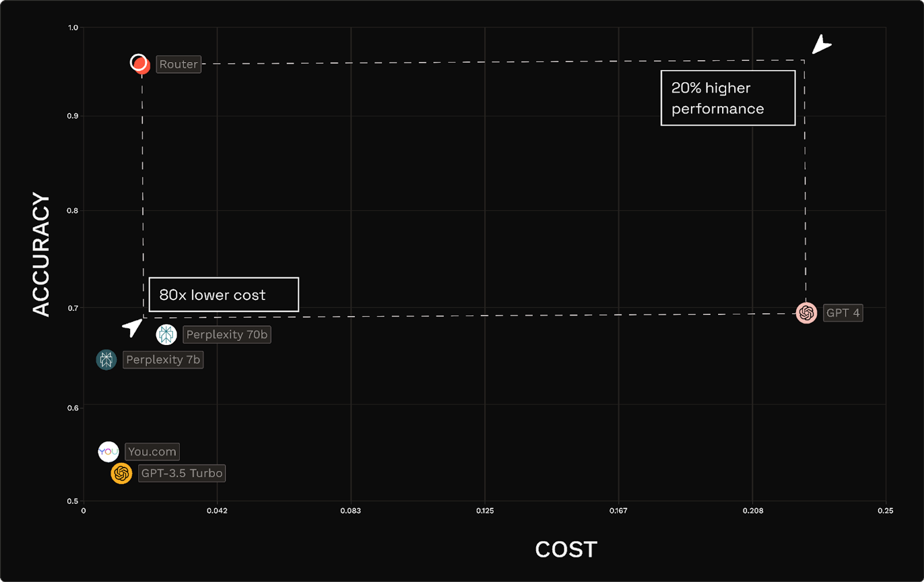Click the COST axis title
Viewport: 924px width, 582px height.
(x=566, y=549)
